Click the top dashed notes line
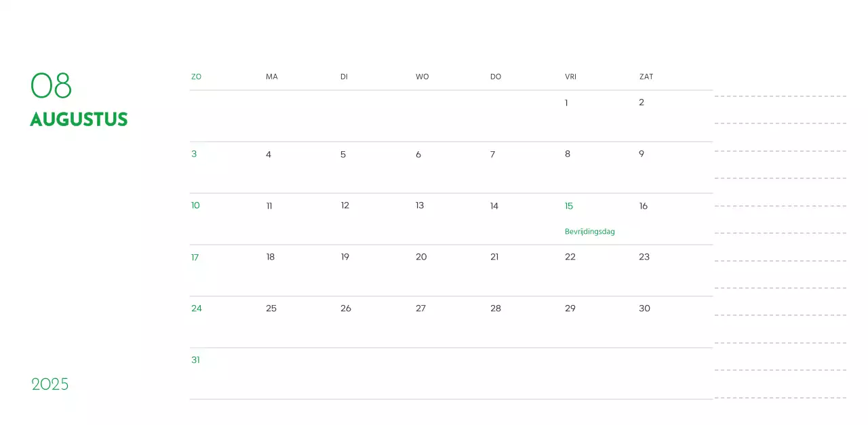This screenshot has width=868, height=425. click(780, 96)
